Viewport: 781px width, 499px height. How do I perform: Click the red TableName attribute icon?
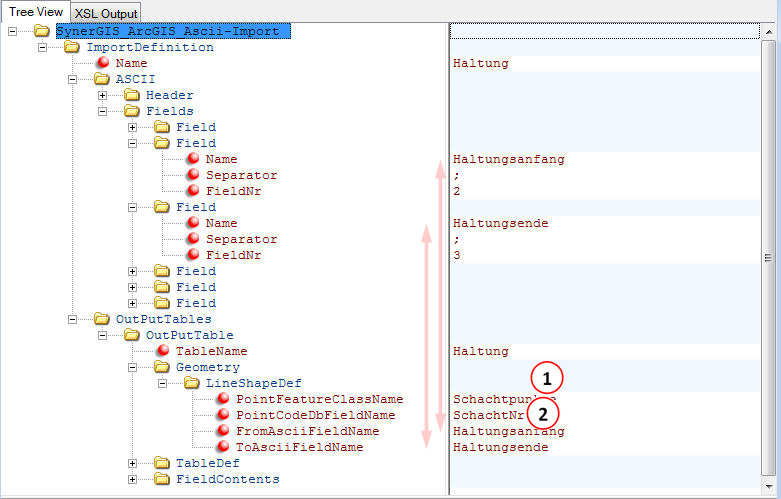tap(163, 351)
